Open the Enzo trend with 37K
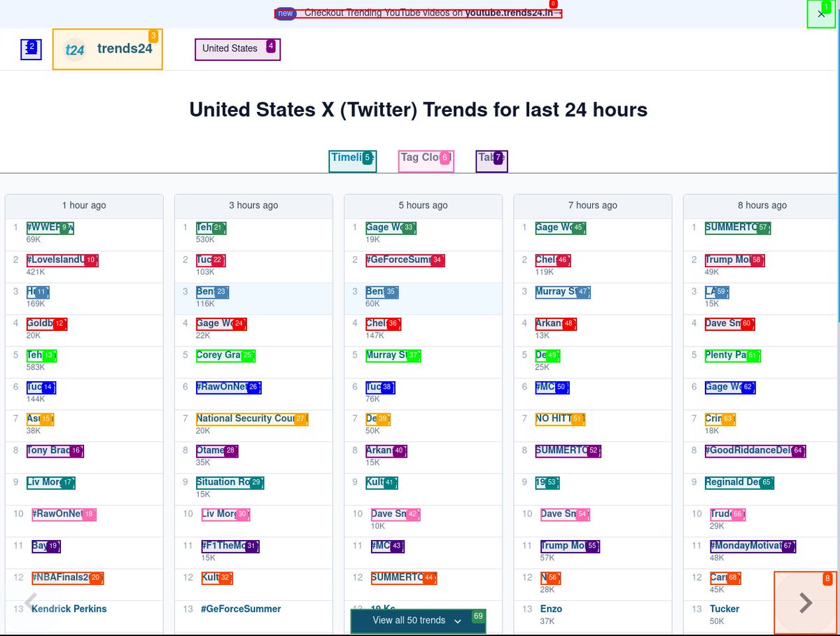This screenshot has height=636, width=840. tap(551, 609)
